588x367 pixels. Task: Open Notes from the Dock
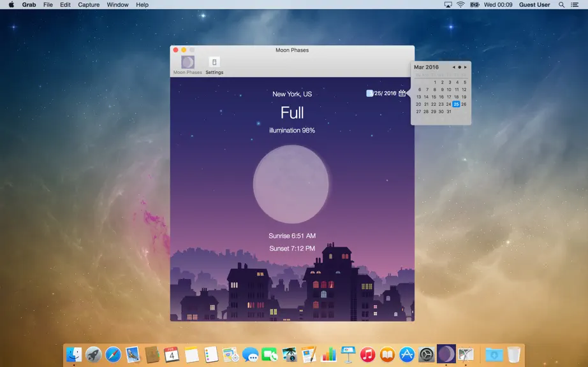[191, 354]
